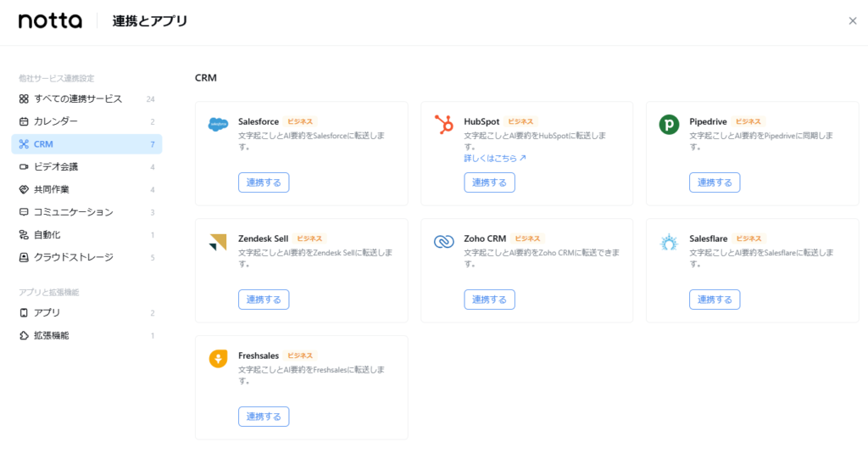This screenshot has height=465, width=868.
Task: Click the orange Freshsales logo
Action: point(218,359)
